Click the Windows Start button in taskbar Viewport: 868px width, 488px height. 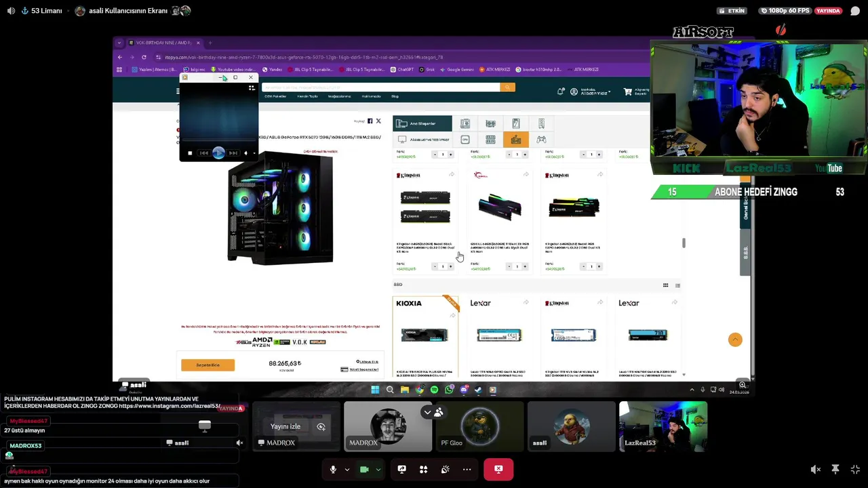click(x=375, y=390)
